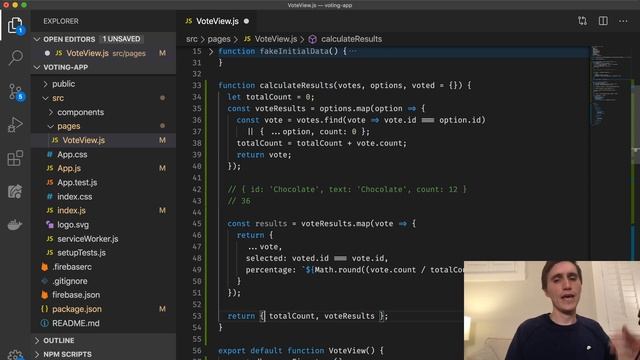The image size is (640, 360).
Task: Place cursor on the 'return vote;' line
Action: pos(264,155)
